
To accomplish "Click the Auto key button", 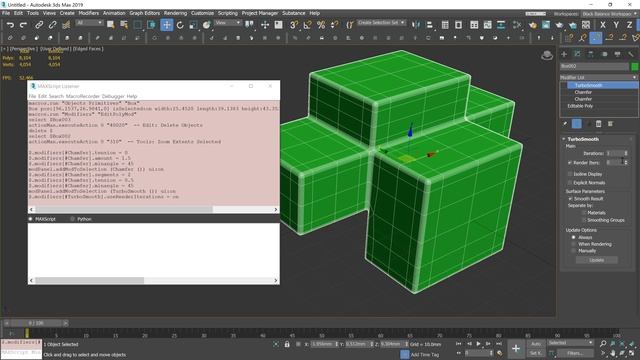I will [536, 344].
